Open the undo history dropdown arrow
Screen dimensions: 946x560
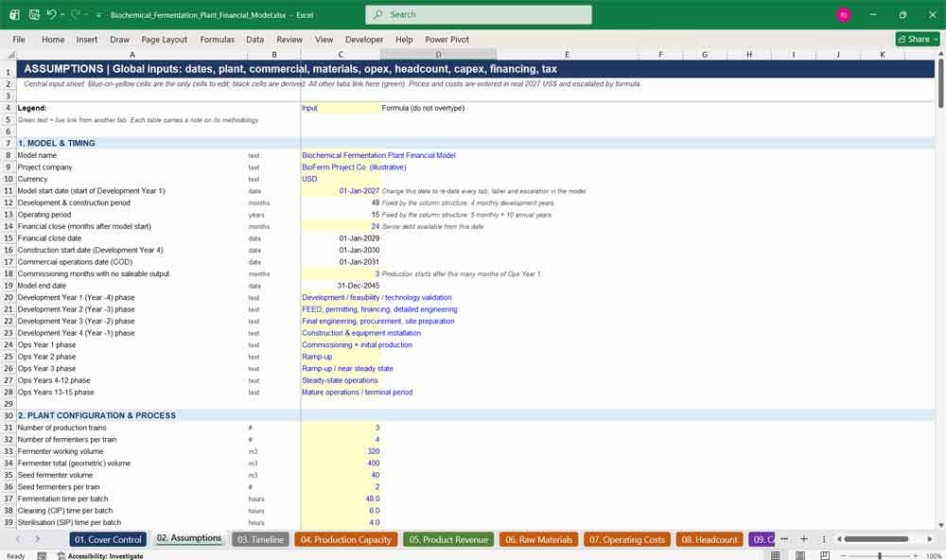pyautogui.click(x=62, y=14)
